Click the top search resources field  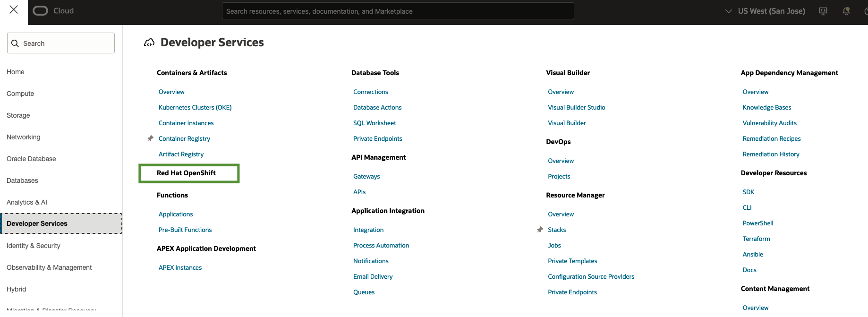398,11
